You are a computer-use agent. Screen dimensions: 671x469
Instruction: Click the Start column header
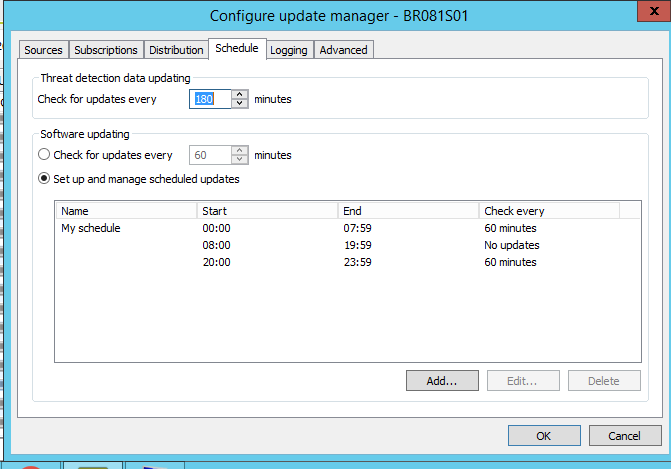pyautogui.click(x=267, y=211)
